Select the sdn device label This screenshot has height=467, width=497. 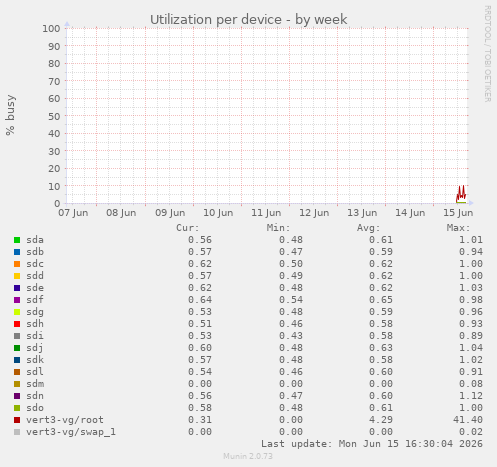35,396
